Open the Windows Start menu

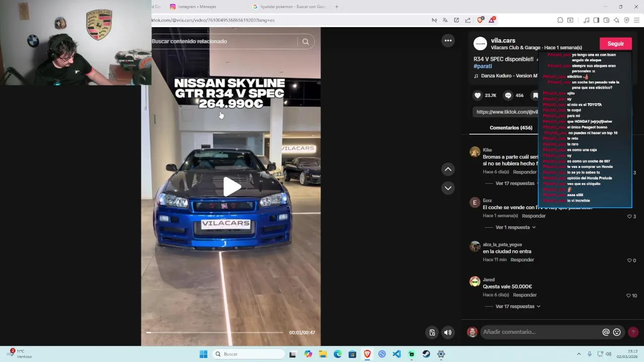point(203,354)
